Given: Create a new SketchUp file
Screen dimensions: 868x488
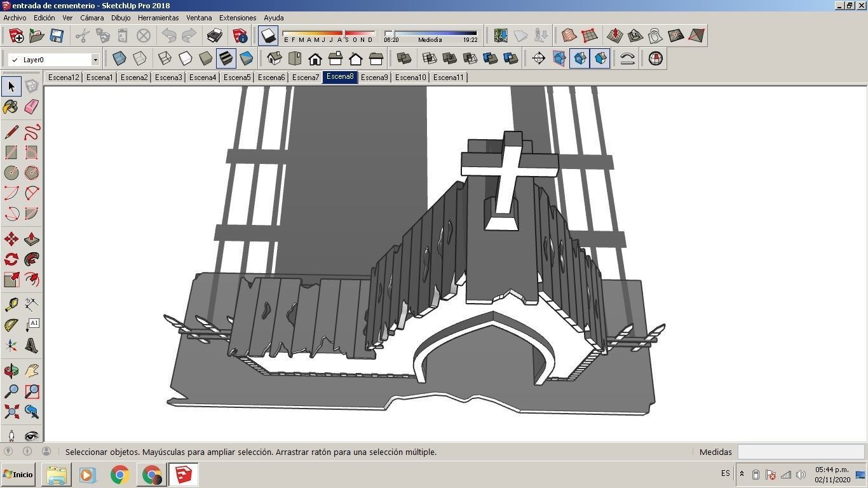Looking at the screenshot, I should click(x=17, y=36).
